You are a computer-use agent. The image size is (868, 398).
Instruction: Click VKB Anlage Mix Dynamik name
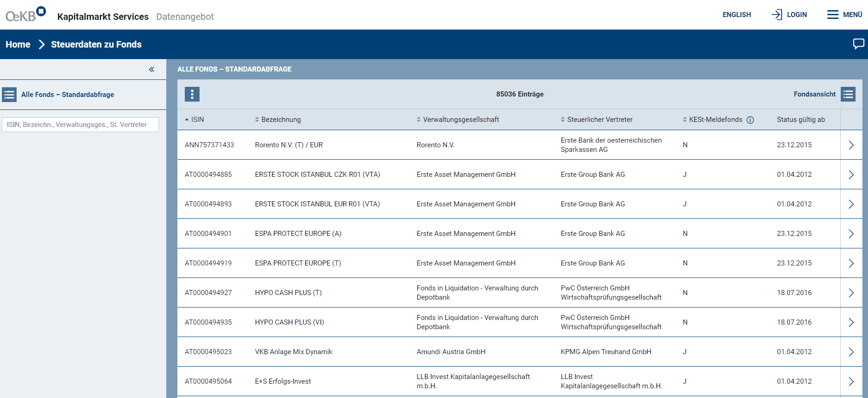(293, 352)
